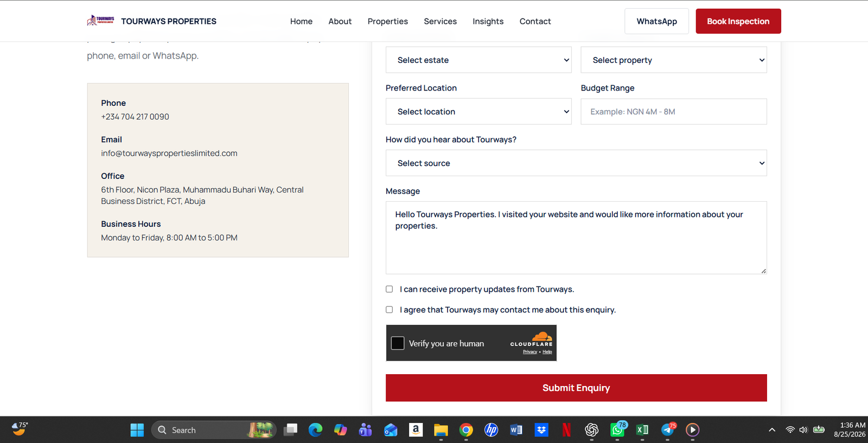Viewport: 868px width, 443px height.
Task: Open the Select source dropdown
Action: coord(576,163)
